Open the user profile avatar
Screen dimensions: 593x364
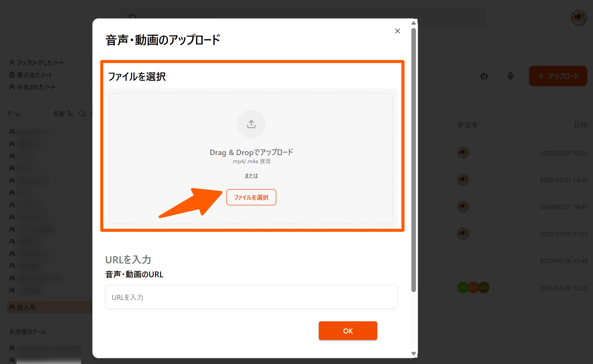tap(579, 18)
